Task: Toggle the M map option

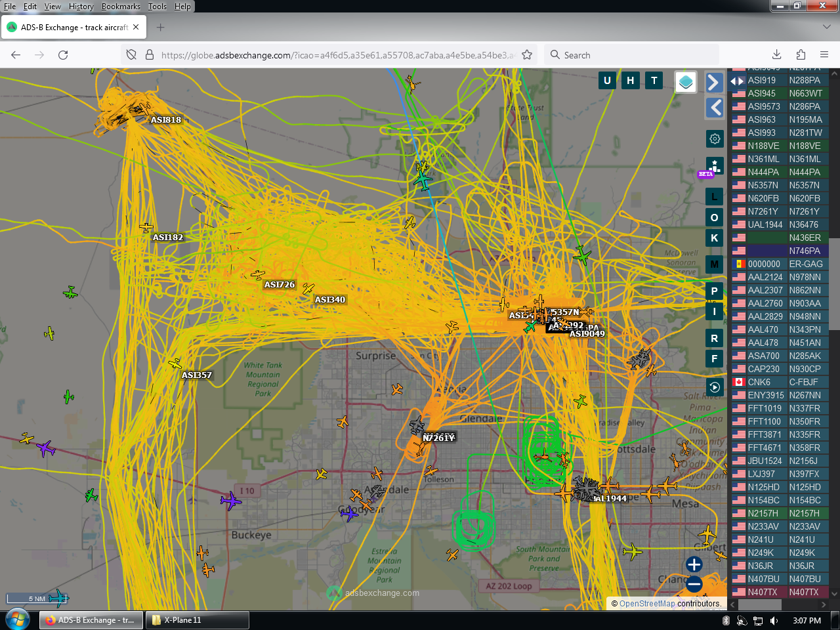Action: pyautogui.click(x=715, y=264)
